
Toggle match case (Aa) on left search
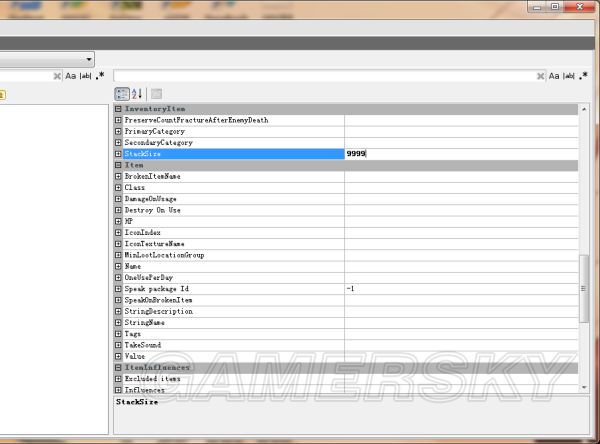click(71, 76)
